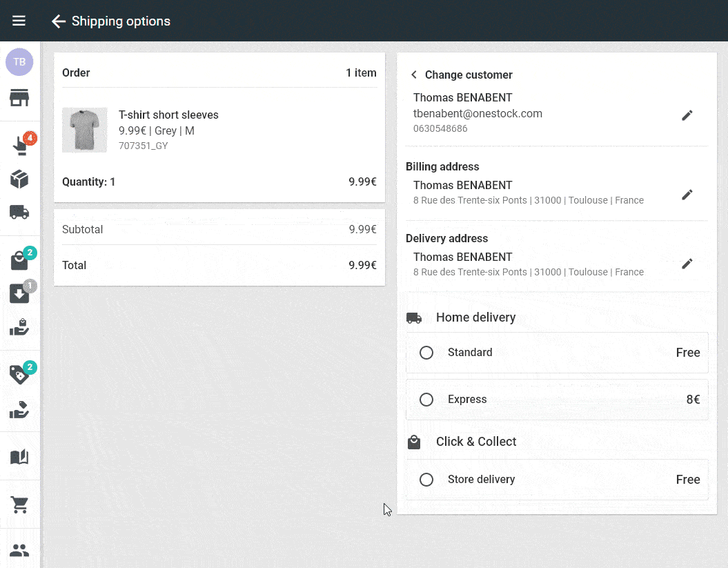Click the Subtotal row label
Viewport: 728px width, 568px height.
tap(83, 229)
